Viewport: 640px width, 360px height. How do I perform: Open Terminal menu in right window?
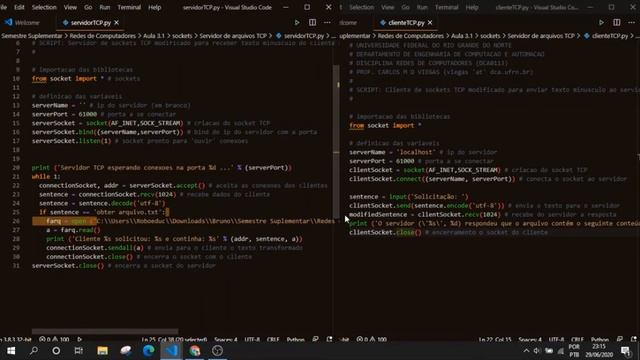446,7
